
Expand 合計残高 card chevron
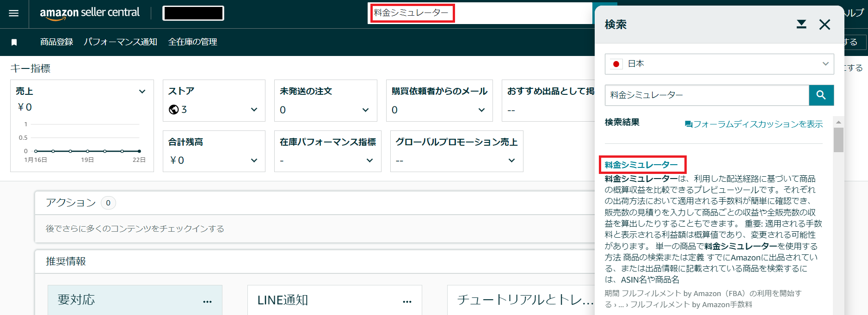(x=254, y=161)
